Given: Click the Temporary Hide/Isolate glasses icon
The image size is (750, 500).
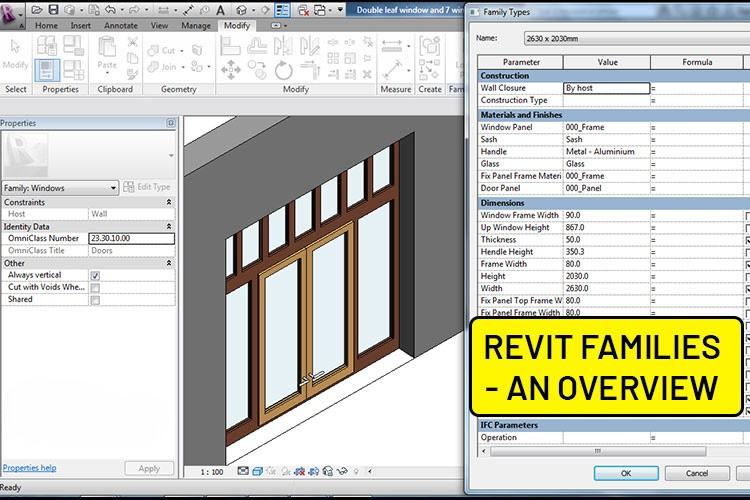Looking at the screenshot, I should point(342,471).
